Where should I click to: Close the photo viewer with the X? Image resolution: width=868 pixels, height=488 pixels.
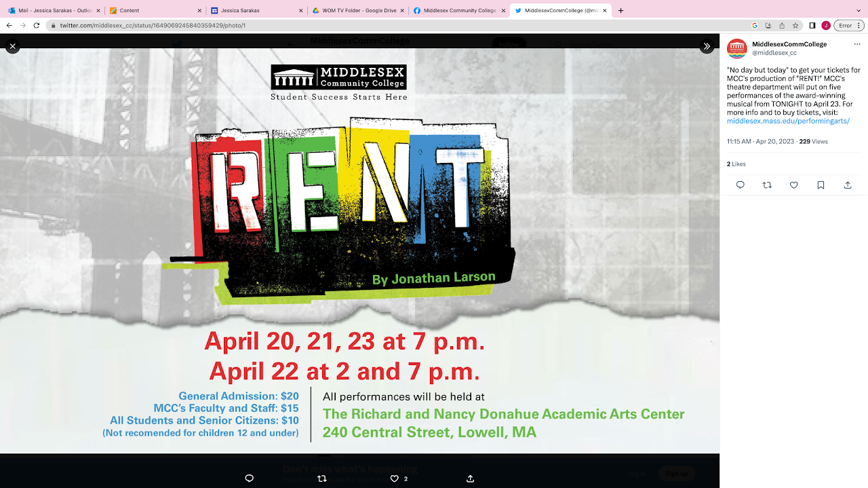click(12, 46)
